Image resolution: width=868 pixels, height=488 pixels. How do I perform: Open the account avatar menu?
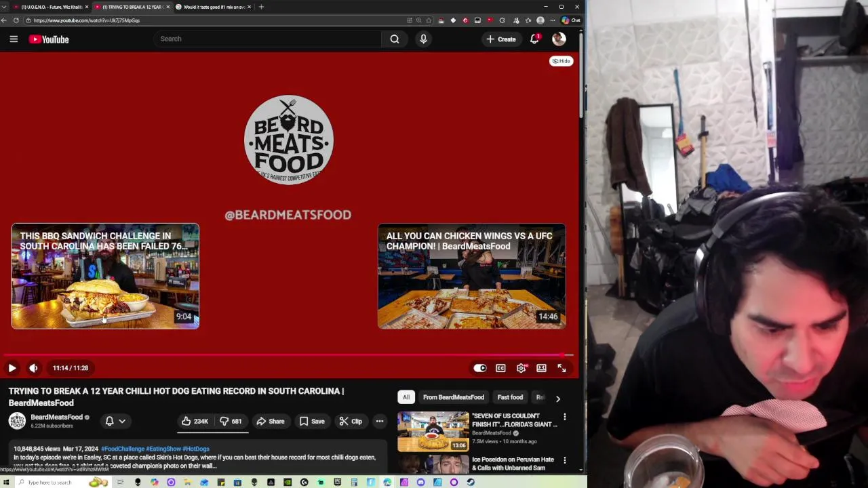[559, 39]
